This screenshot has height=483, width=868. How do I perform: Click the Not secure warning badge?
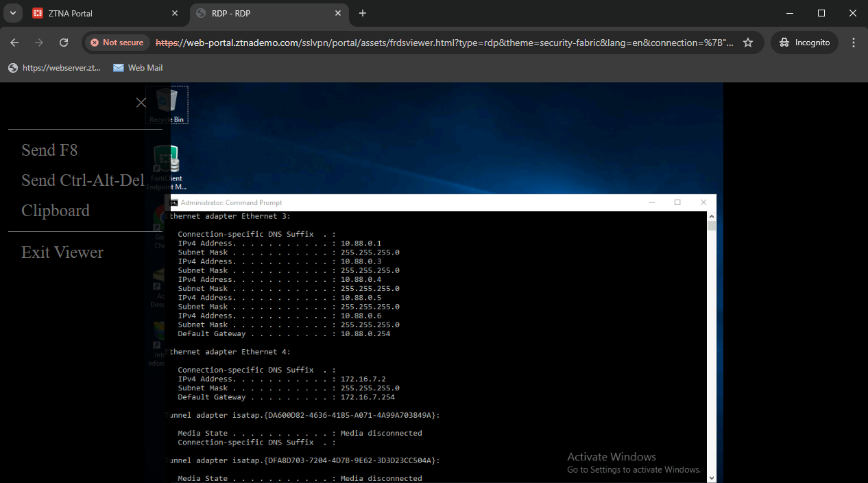point(117,43)
